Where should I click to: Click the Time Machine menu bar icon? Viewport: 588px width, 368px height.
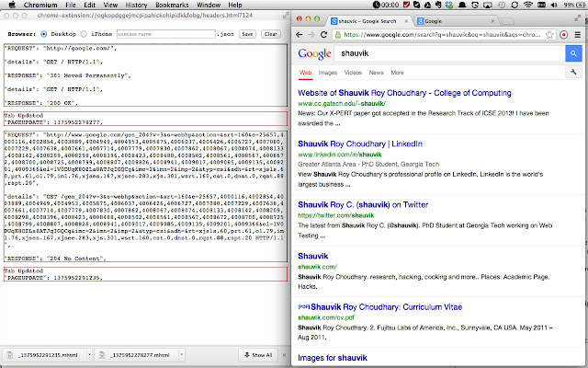502,5
